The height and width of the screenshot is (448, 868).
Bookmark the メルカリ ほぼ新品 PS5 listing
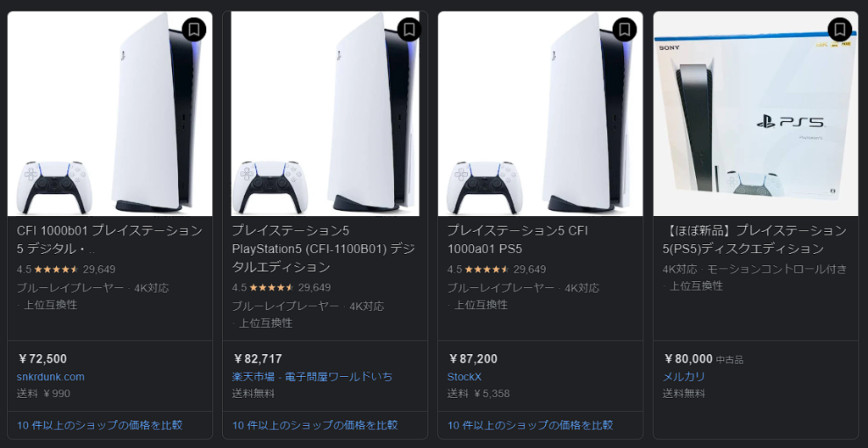point(840,30)
